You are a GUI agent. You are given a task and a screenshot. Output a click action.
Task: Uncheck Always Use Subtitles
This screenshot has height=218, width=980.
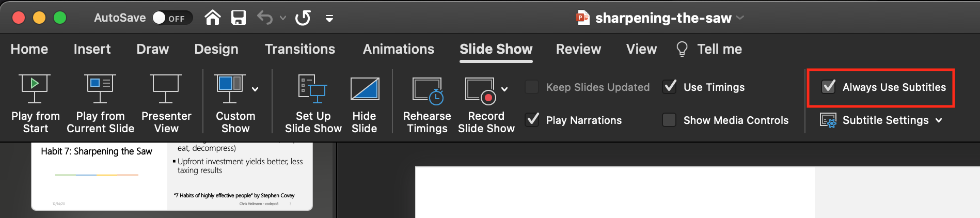click(x=828, y=87)
